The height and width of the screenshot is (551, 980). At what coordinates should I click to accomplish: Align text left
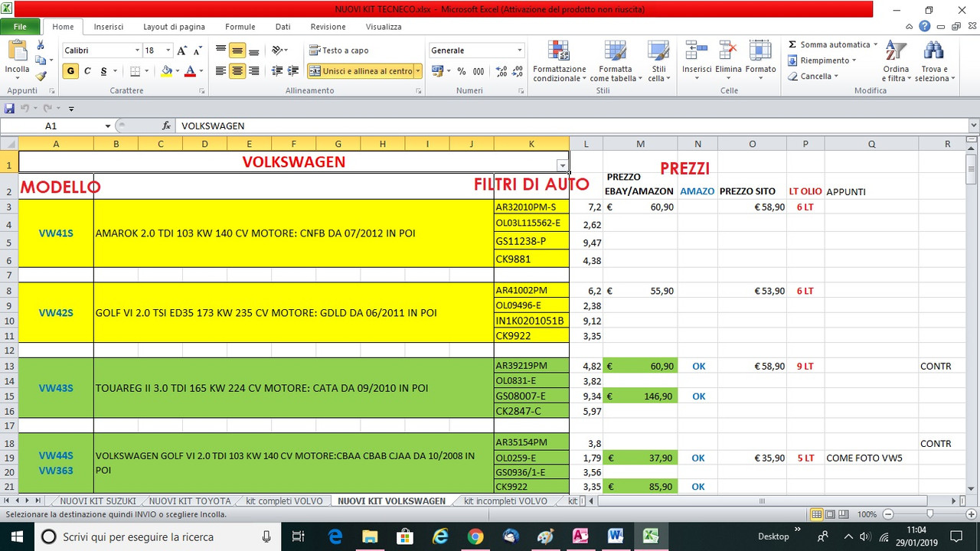[x=221, y=71]
